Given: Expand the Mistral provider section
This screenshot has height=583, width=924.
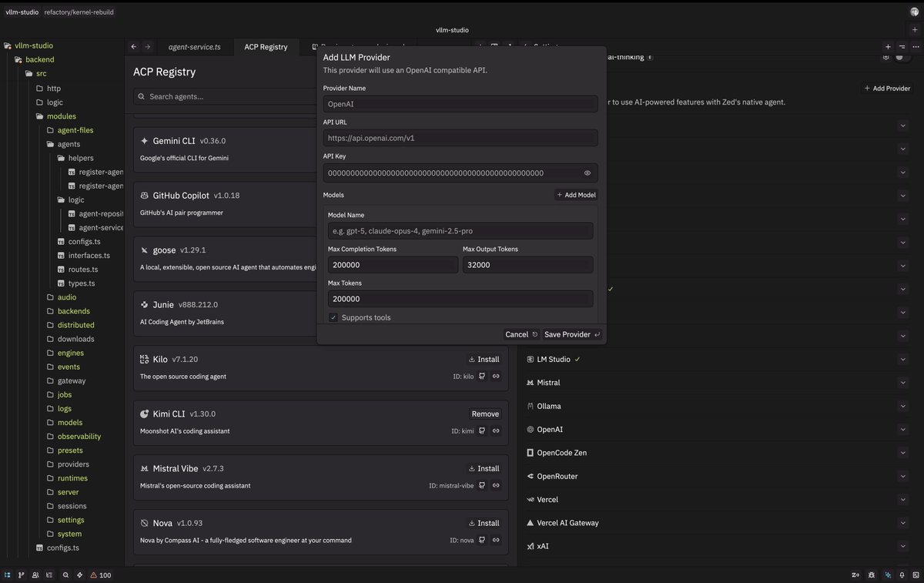Looking at the screenshot, I should [x=902, y=383].
